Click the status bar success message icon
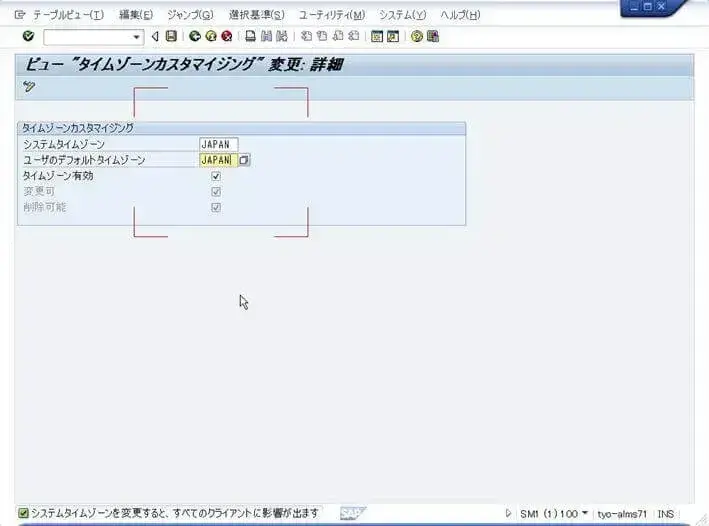The height and width of the screenshot is (526, 709). pos(24,513)
